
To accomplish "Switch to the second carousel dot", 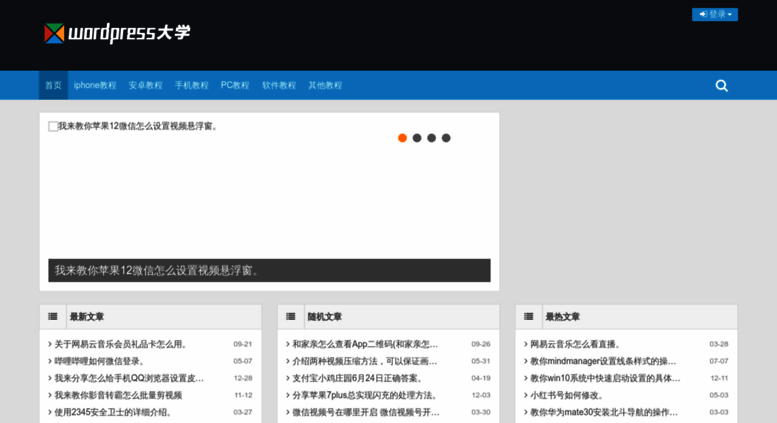I will [417, 138].
